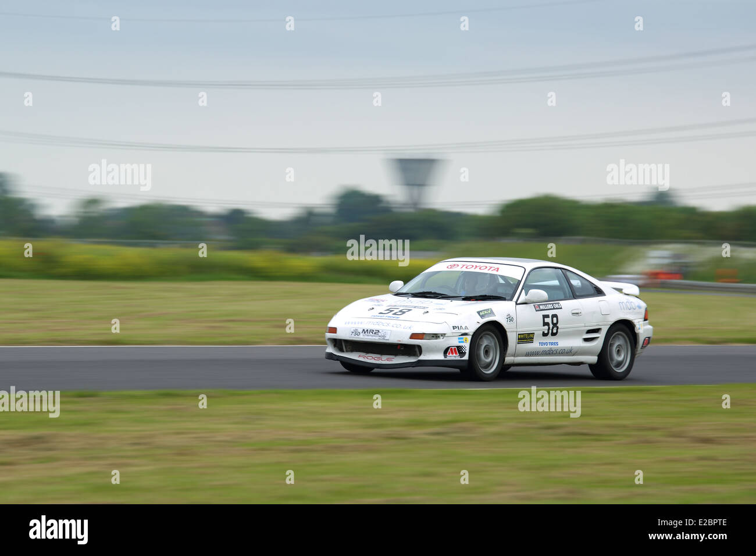This screenshot has width=756, height=556.
Task: Click the MR2 sticker on the front bumper
Action: [370, 333]
